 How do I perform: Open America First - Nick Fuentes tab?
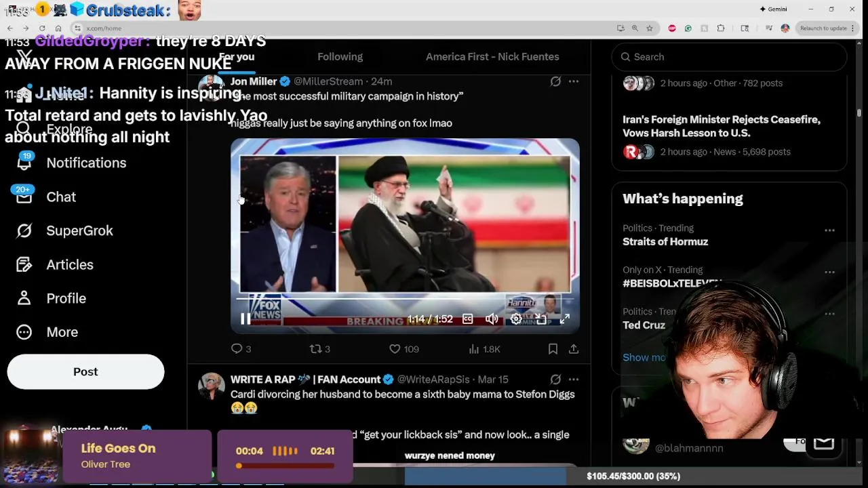[x=492, y=57]
